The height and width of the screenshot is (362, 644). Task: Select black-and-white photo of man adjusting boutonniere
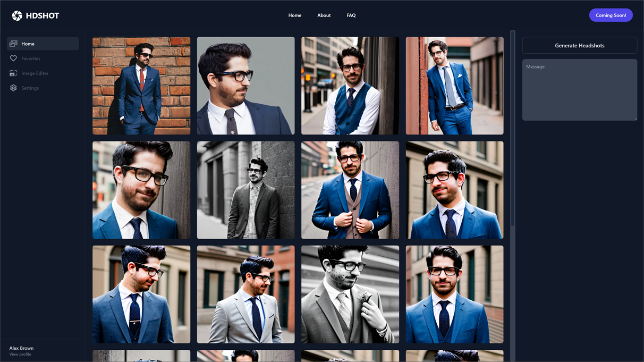[x=350, y=294]
